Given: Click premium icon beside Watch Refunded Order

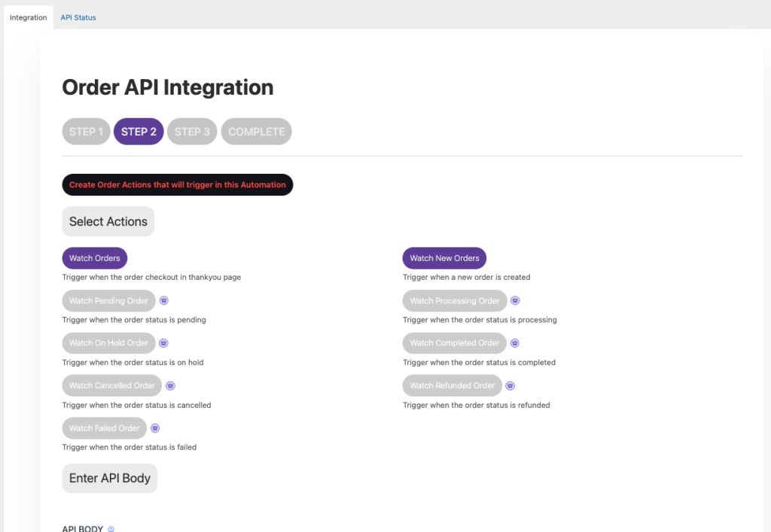Looking at the screenshot, I should 510,385.
